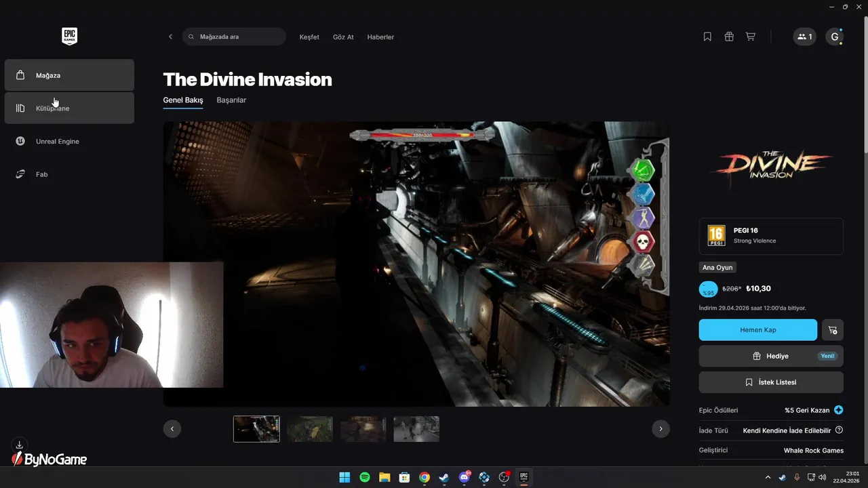The image size is (868, 488).
Task: Select the second screenshot thumbnail
Action: pos(310,429)
